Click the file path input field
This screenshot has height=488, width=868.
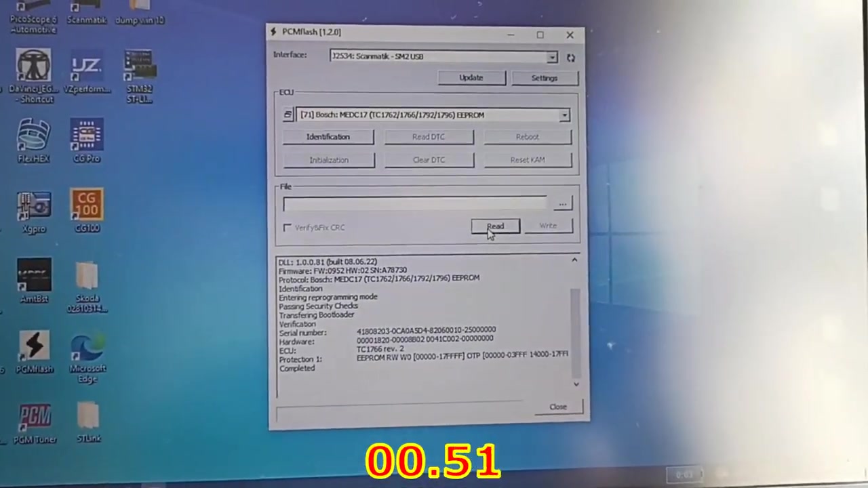(x=415, y=204)
